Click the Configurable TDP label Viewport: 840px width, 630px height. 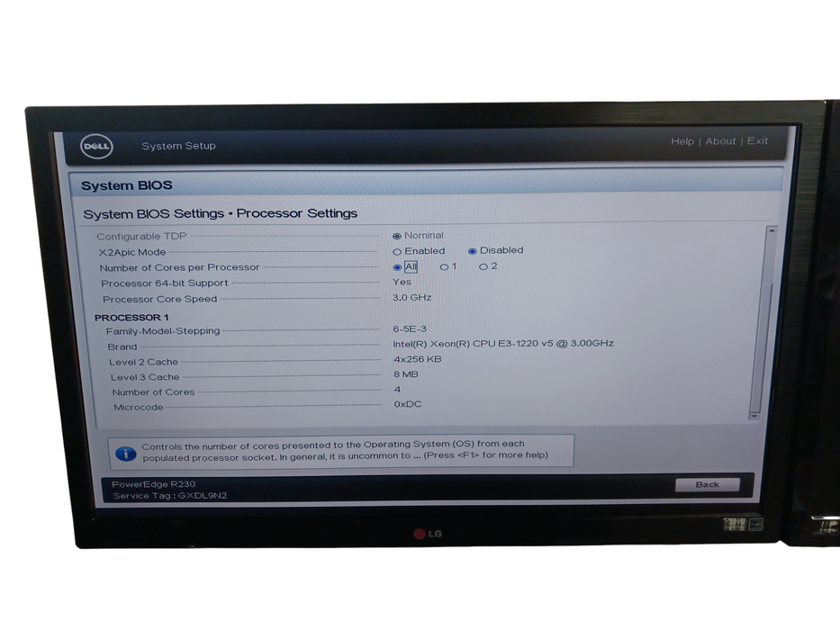point(141,236)
